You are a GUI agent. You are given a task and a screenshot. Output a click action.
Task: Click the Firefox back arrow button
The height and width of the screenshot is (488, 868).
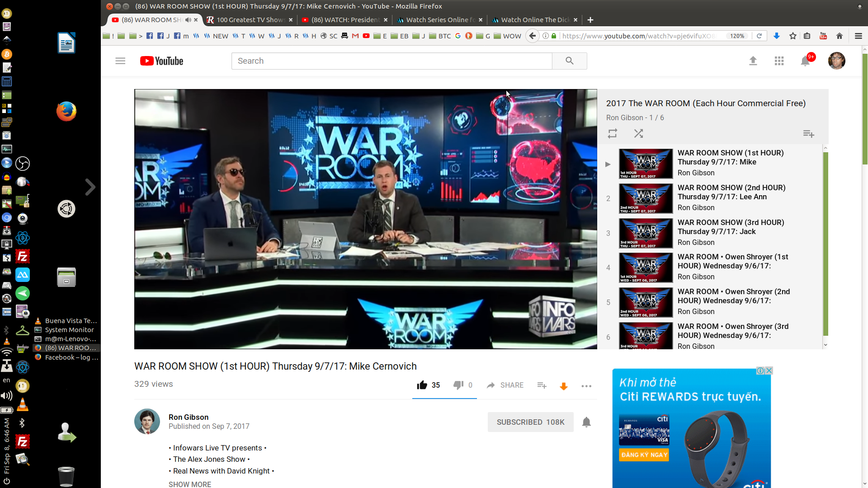pos(533,36)
